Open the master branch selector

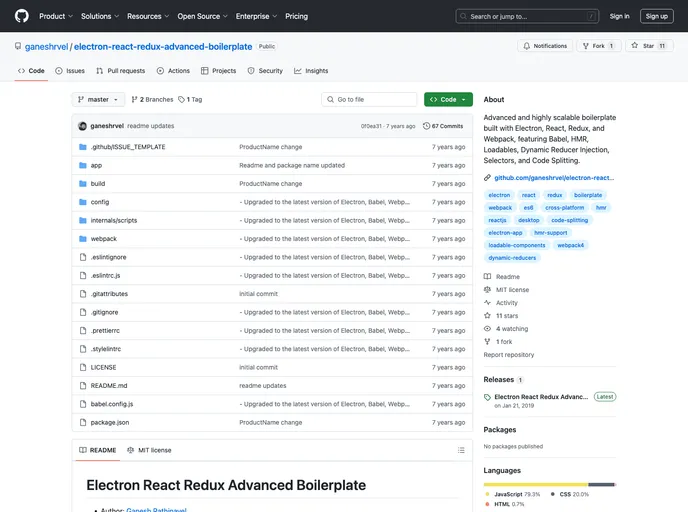98,100
